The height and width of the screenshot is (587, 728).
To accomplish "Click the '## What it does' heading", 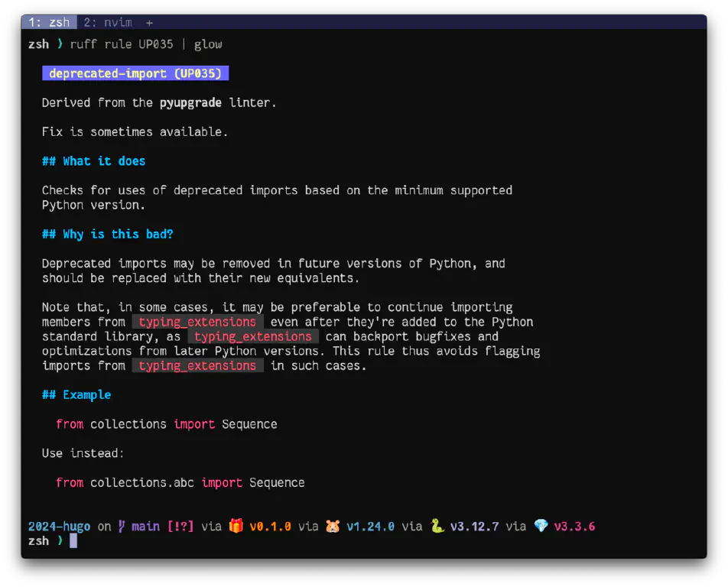I will (x=93, y=161).
